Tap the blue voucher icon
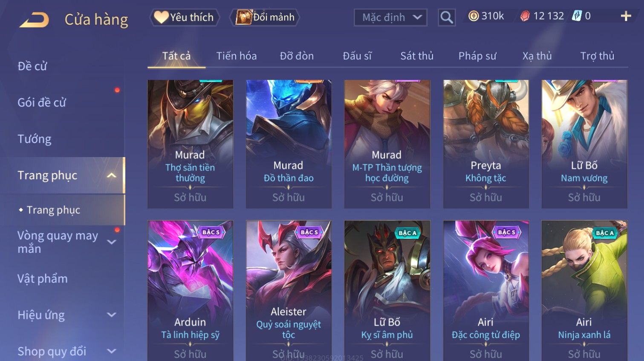Viewport: 644px width, 361px height. pos(577,16)
